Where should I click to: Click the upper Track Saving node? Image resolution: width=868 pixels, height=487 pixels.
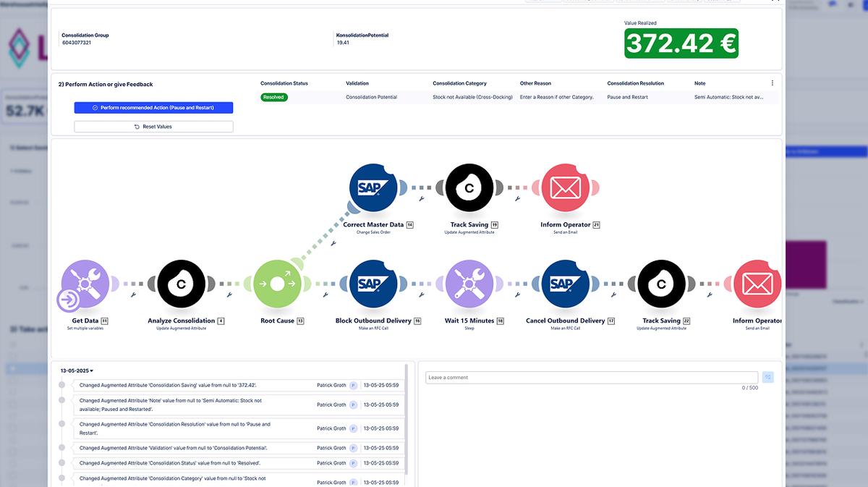[x=469, y=188]
